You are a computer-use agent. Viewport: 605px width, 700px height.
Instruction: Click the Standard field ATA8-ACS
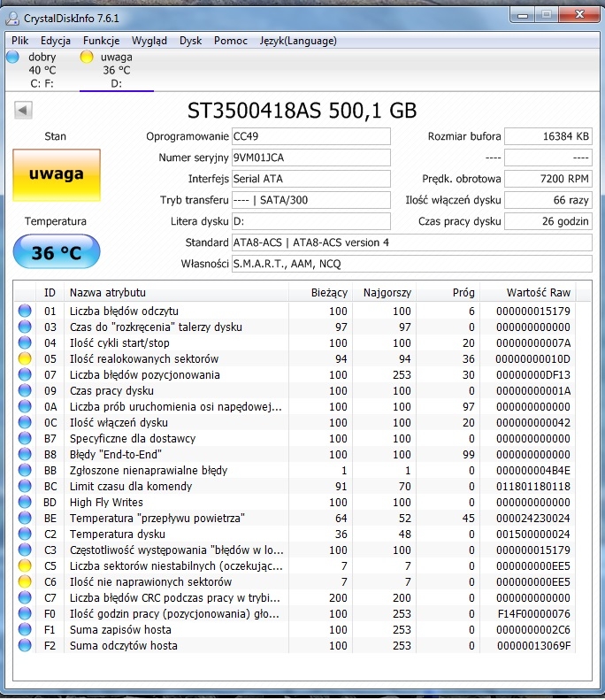click(x=412, y=242)
